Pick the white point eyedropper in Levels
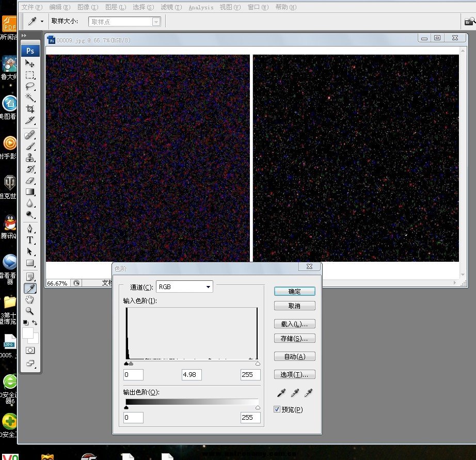The image size is (476, 460). click(308, 393)
